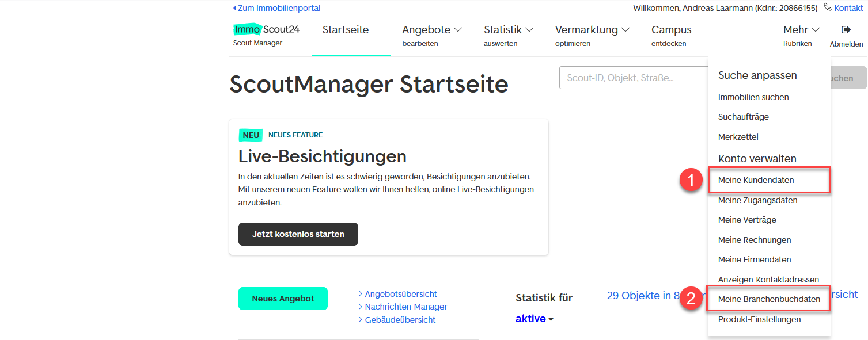Collapse the Mehr Rubriken menu
This screenshot has height=340, width=868.
[801, 30]
